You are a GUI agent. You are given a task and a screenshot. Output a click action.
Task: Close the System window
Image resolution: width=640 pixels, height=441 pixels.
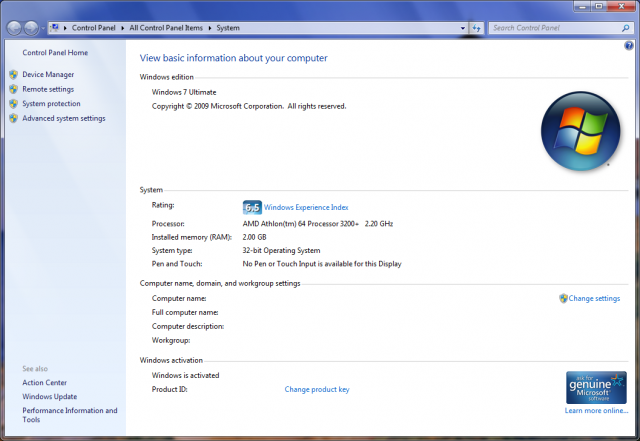tap(621, 6)
